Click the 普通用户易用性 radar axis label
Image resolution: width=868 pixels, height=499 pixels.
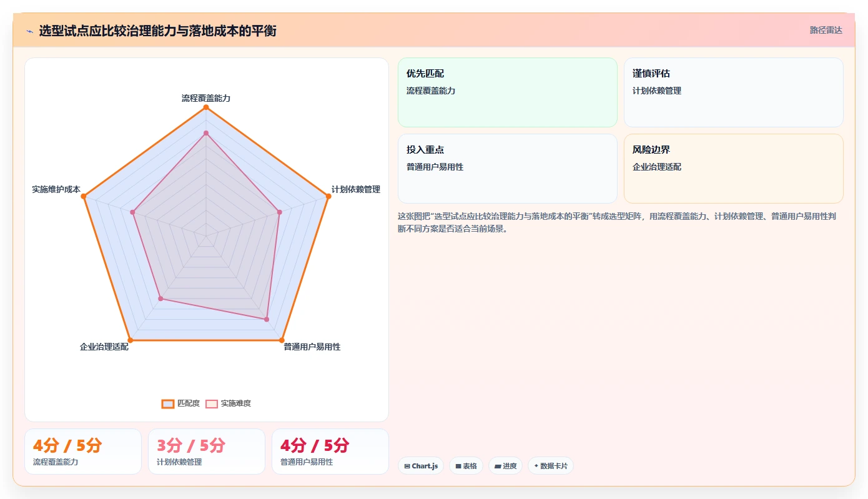[x=312, y=347]
